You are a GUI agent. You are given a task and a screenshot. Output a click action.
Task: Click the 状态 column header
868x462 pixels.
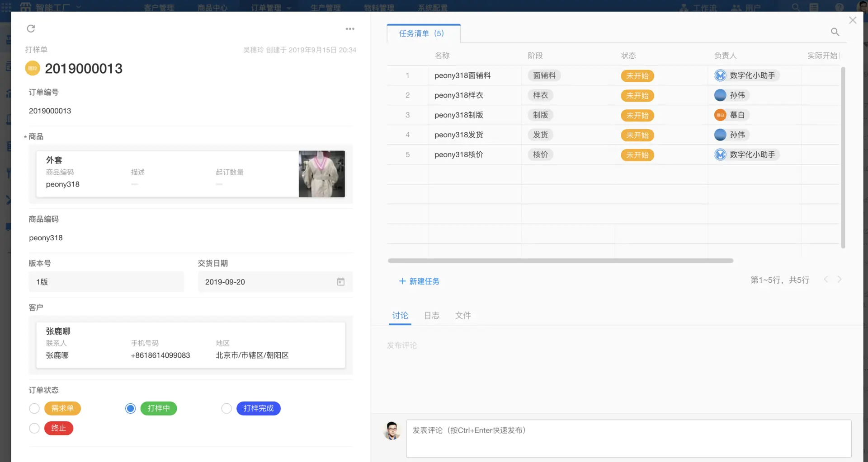point(628,56)
